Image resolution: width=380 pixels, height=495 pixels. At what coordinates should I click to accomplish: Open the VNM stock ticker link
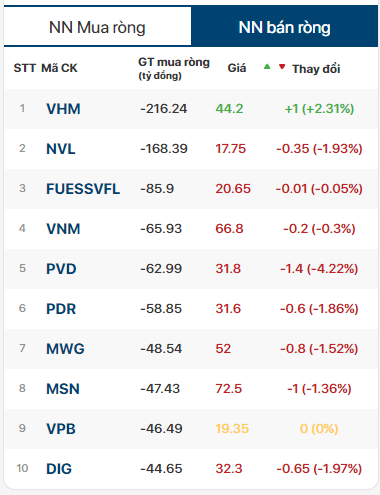click(63, 229)
